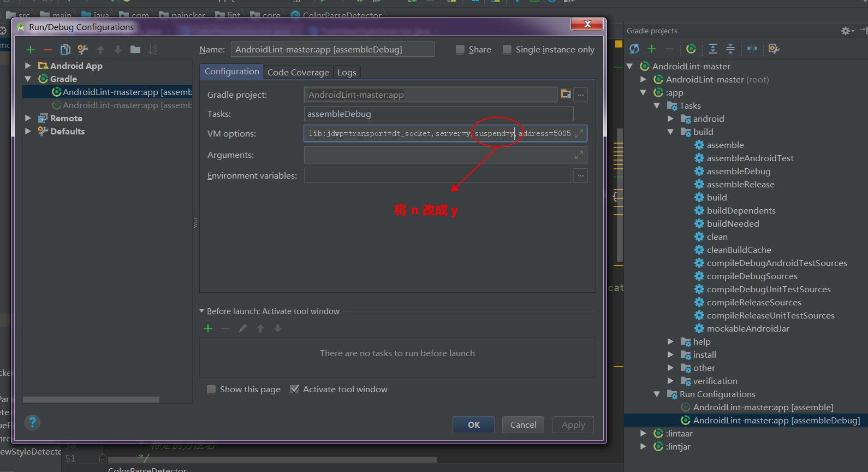Select the compileDebugSources task

tap(752, 276)
